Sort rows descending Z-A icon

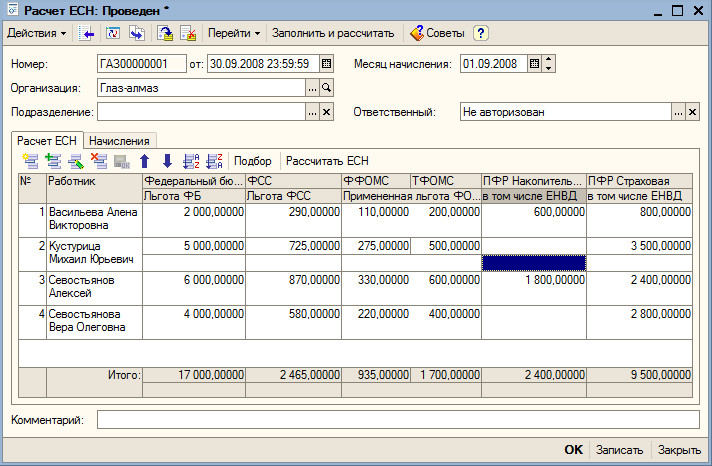[214, 161]
